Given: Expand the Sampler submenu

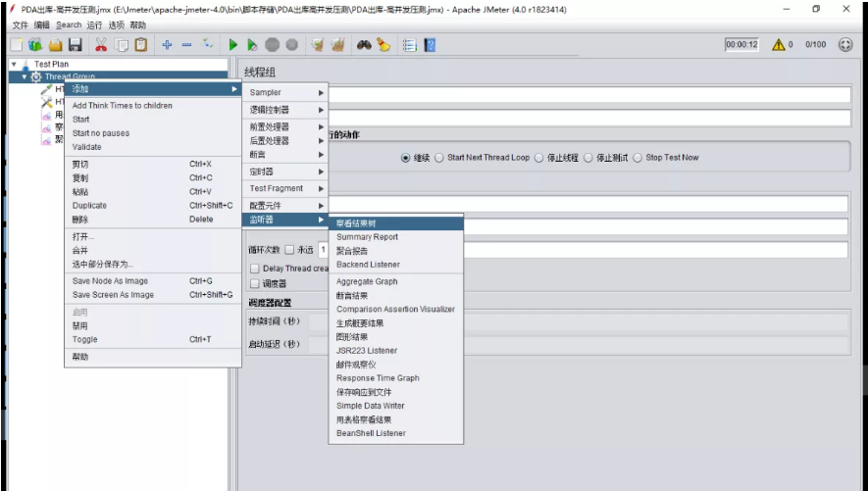Looking at the screenshot, I should 285,92.
